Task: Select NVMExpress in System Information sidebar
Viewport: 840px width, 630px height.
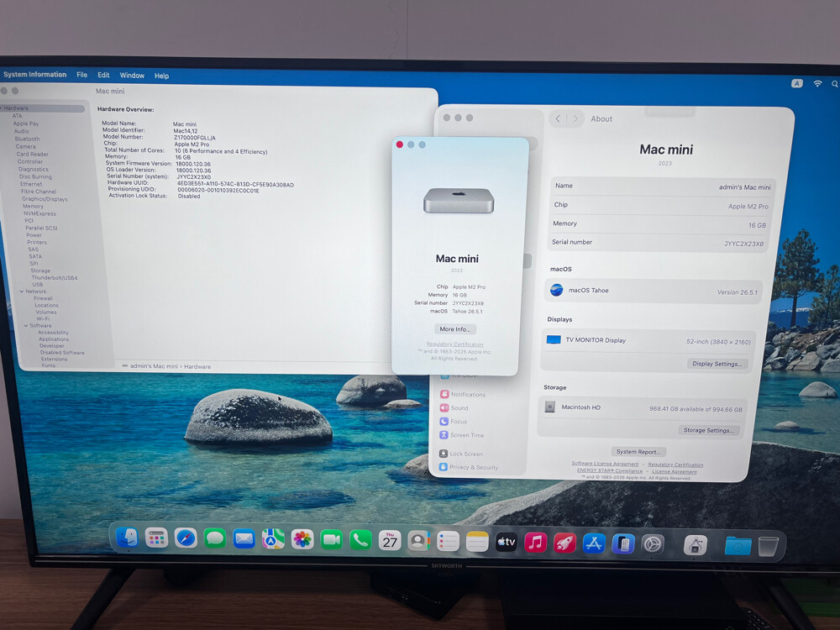Action: coord(39,213)
